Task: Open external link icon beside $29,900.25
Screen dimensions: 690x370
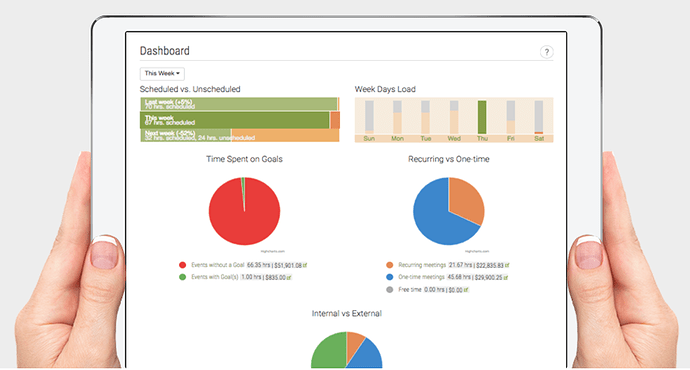Action: [x=506, y=278]
